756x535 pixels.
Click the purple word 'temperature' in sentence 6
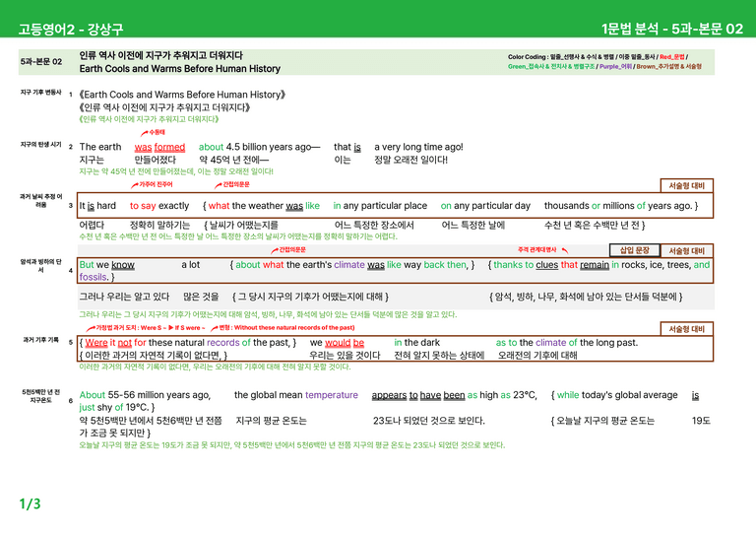[x=332, y=395]
